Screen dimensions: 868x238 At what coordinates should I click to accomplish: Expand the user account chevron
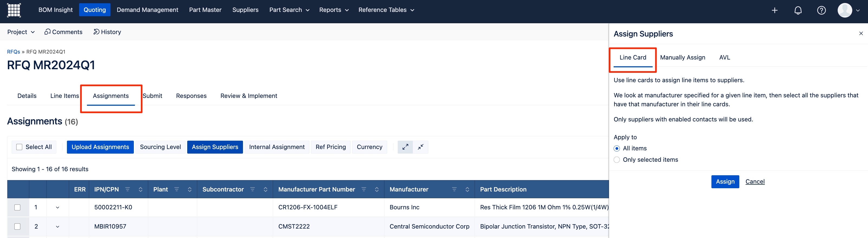858,11
